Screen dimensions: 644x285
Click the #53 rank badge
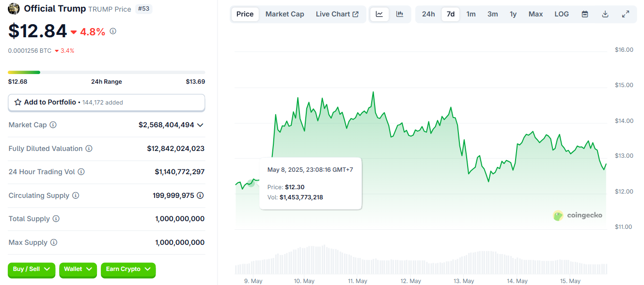144,9
